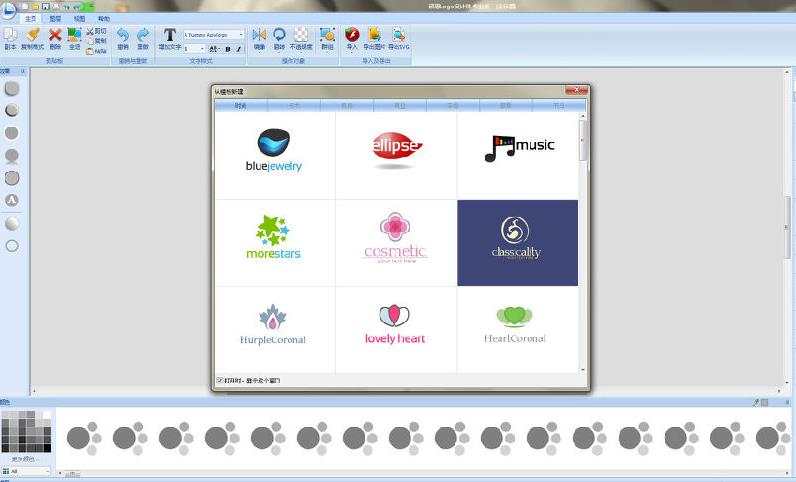Click the redo arrow icon
This screenshot has height=482, width=796.
pyautogui.click(x=143, y=35)
